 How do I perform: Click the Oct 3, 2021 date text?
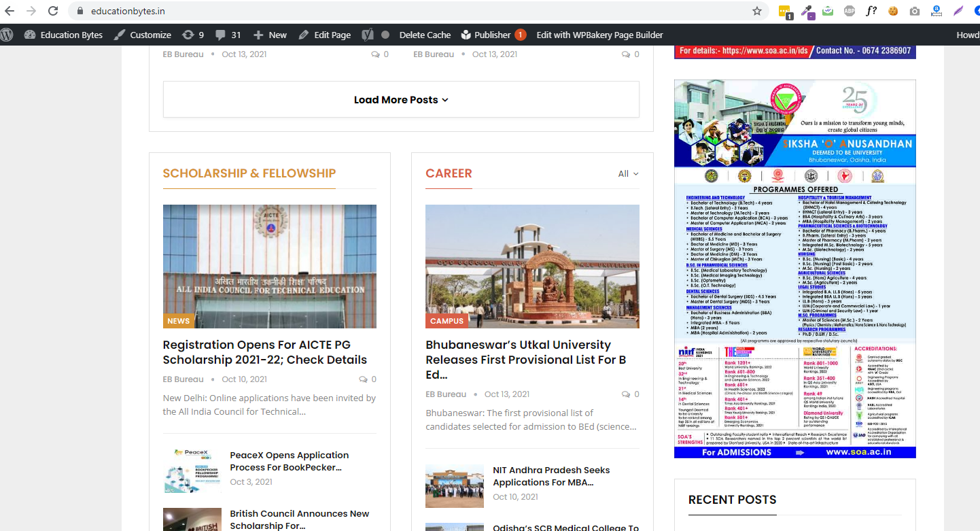251,482
